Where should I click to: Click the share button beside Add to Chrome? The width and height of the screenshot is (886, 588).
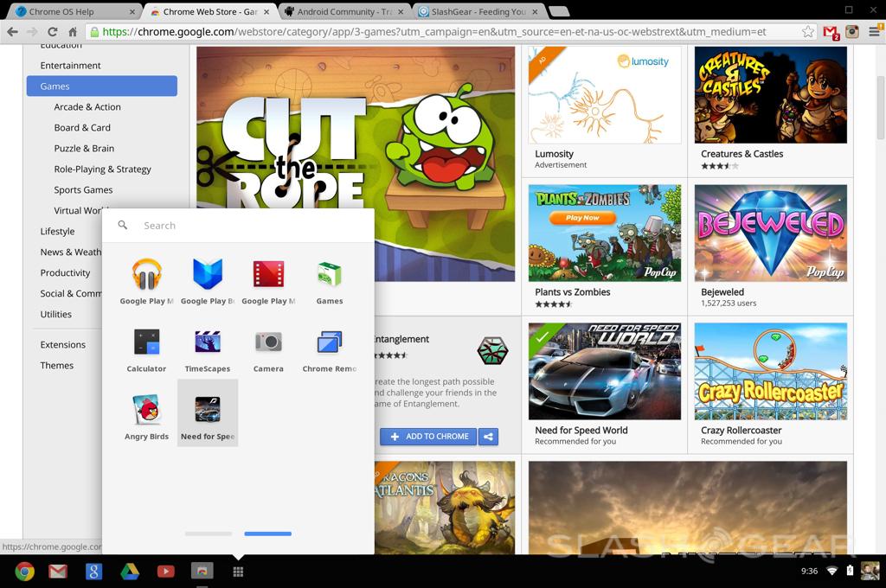tap(488, 437)
